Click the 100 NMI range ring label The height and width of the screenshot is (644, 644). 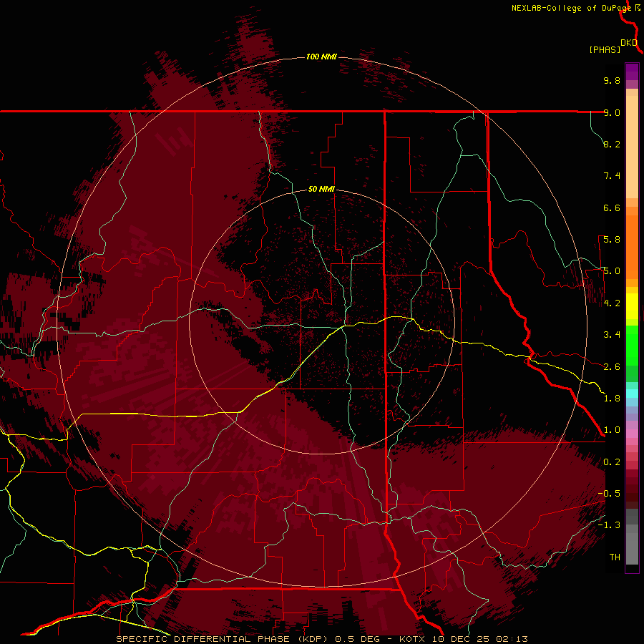[321, 57]
